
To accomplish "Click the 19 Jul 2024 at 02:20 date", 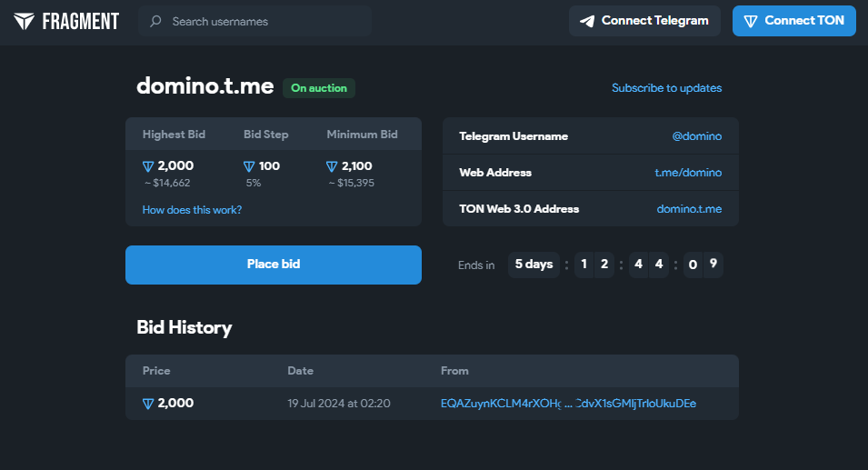I will tap(339, 404).
